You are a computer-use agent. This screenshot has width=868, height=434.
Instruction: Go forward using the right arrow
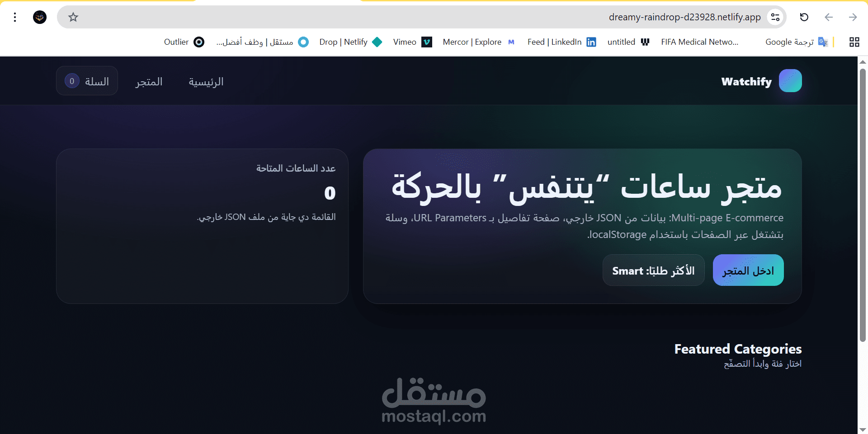[853, 17]
